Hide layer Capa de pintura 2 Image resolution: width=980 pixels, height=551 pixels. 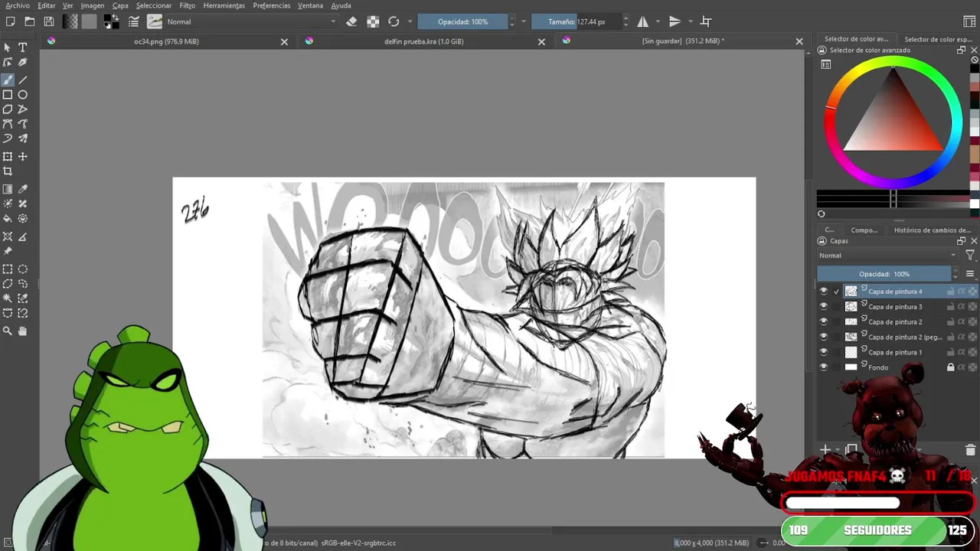(824, 321)
